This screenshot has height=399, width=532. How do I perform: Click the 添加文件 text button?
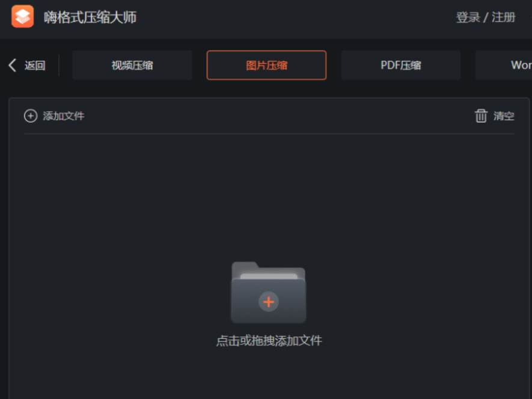click(x=64, y=116)
